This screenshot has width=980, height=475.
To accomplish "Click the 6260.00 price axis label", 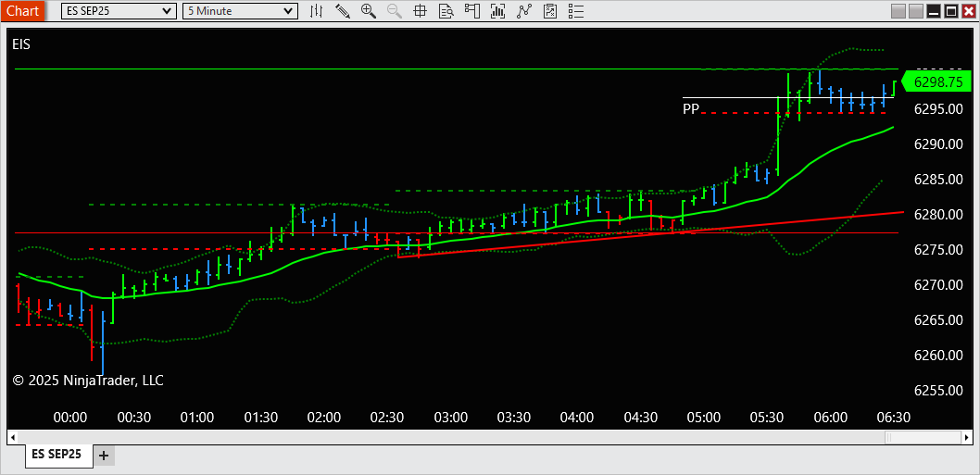I will point(938,355).
